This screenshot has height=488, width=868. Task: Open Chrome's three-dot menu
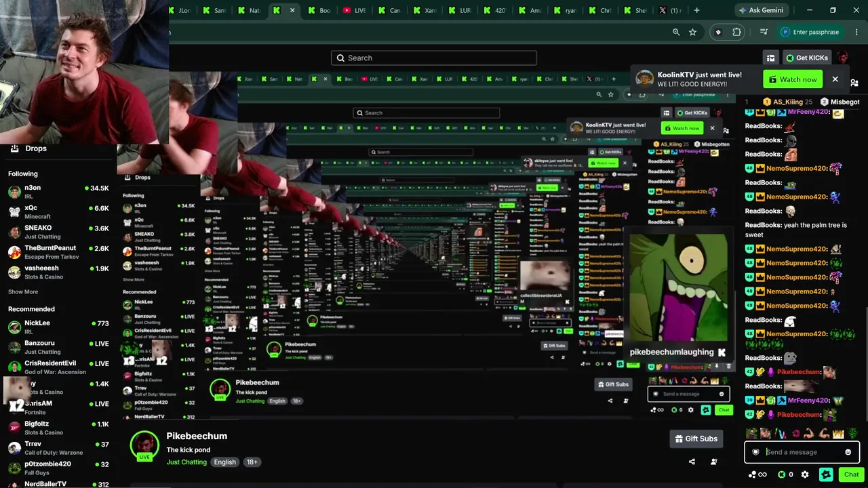coord(857,32)
